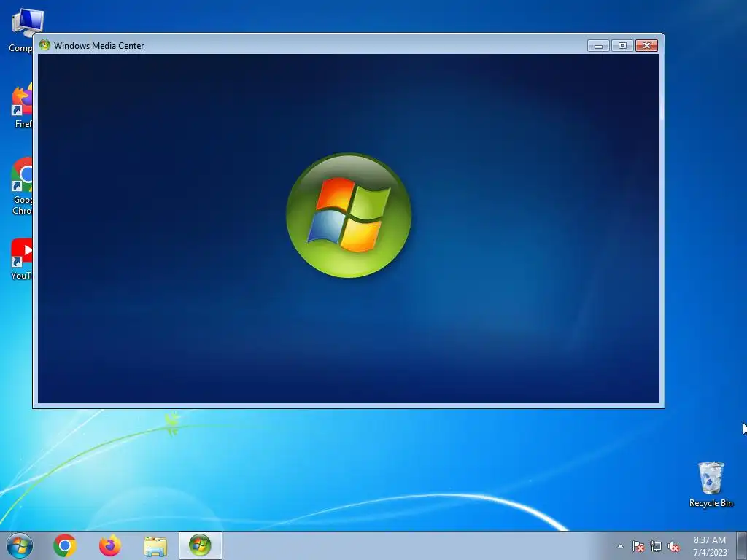Open the Action Center flag icon
Image resolution: width=747 pixels, height=560 pixels.
point(638,547)
